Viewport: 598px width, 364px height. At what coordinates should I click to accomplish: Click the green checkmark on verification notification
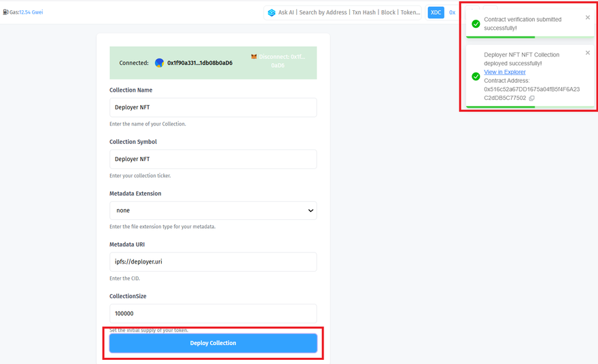coord(476,24)
